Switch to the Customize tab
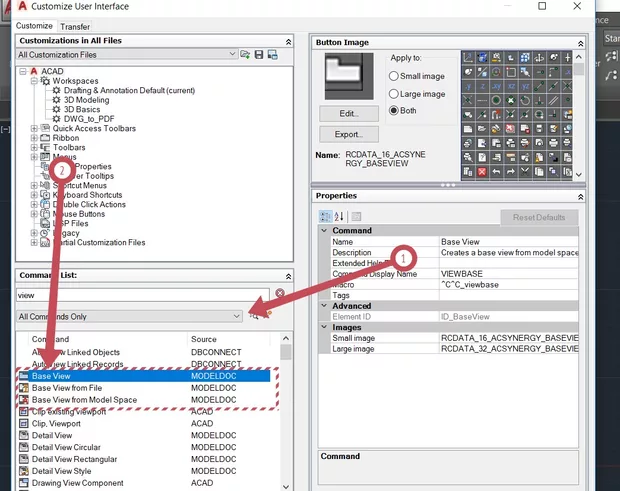620x491 pixels. coord(34,26)
